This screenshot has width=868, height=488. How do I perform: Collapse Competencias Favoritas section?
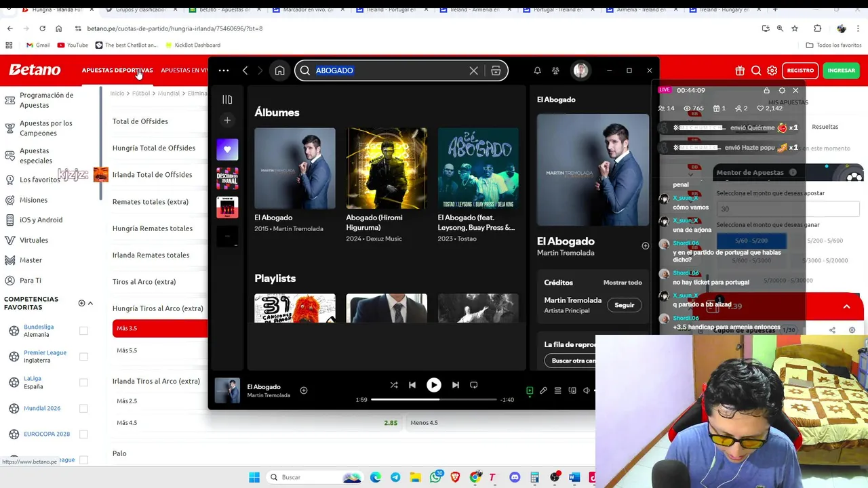pos(90,303)
